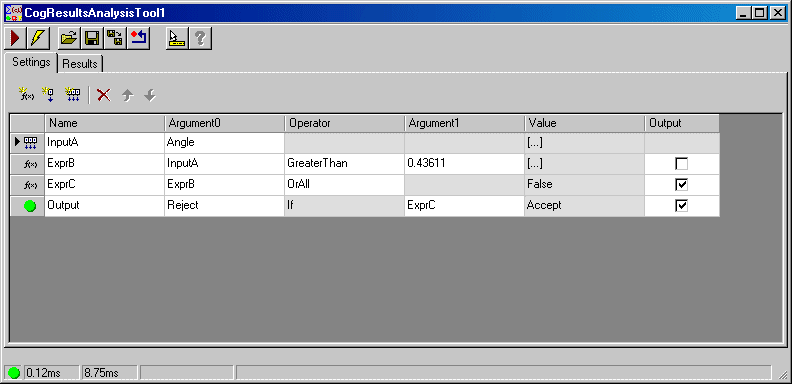Uncheck Output checkbox in the Output row
792x384 pixels.
(x=681, y=206)
